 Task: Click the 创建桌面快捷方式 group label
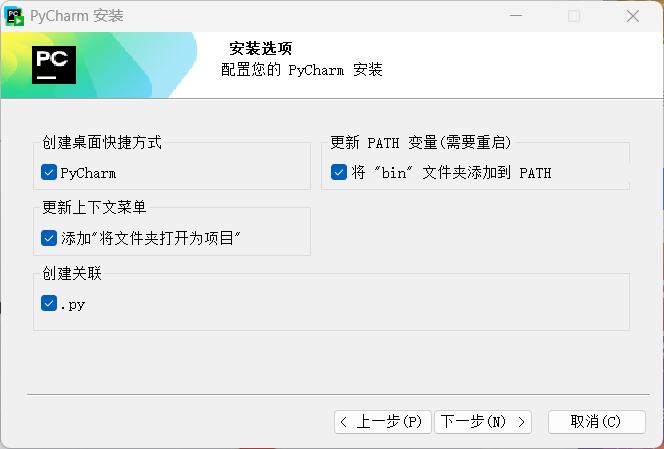[x=102, y=143]
